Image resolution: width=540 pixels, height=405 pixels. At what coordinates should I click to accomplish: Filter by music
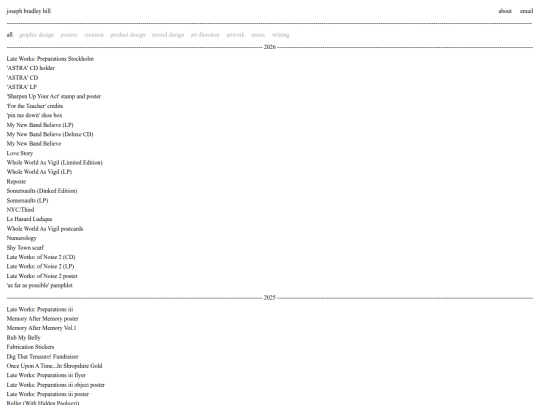pos(258,35)
